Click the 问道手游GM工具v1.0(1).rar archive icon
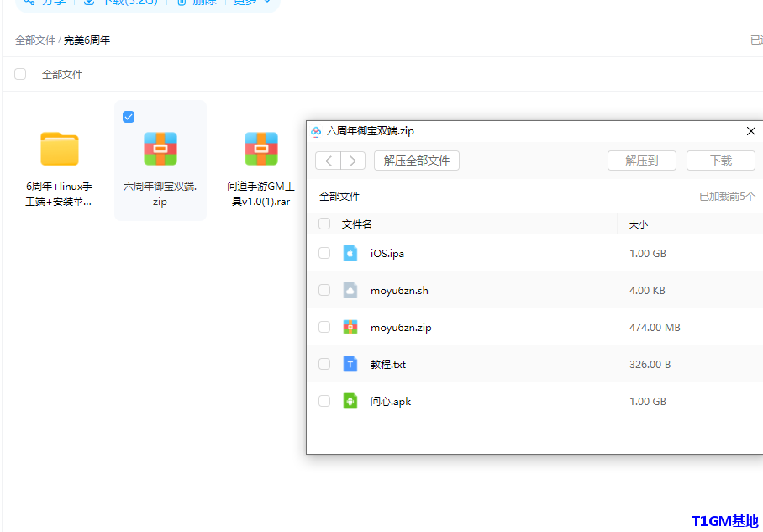 click(261, 149)
